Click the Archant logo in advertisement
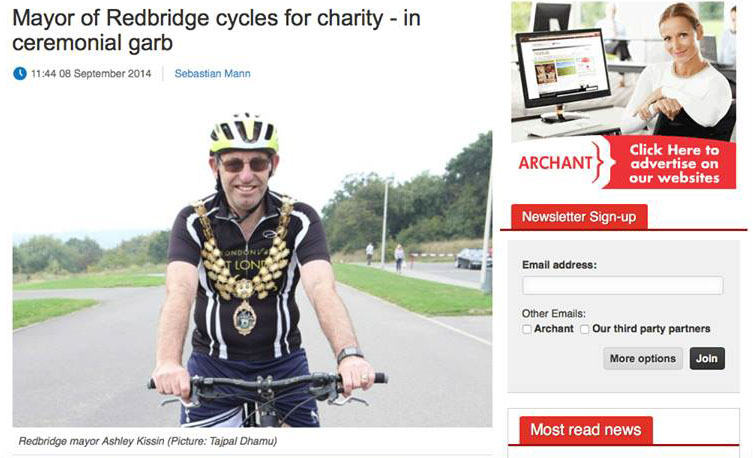 pos(556,163)
